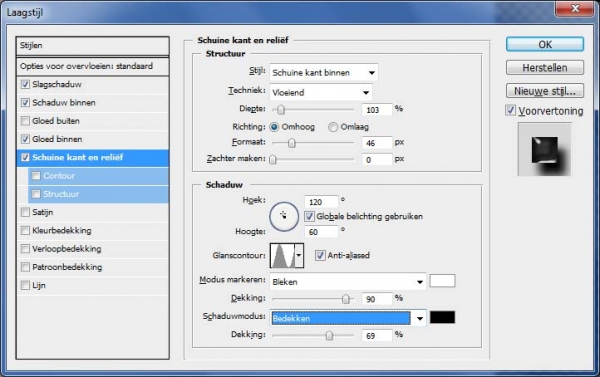Click the Herstellen button

pos(545,68)
